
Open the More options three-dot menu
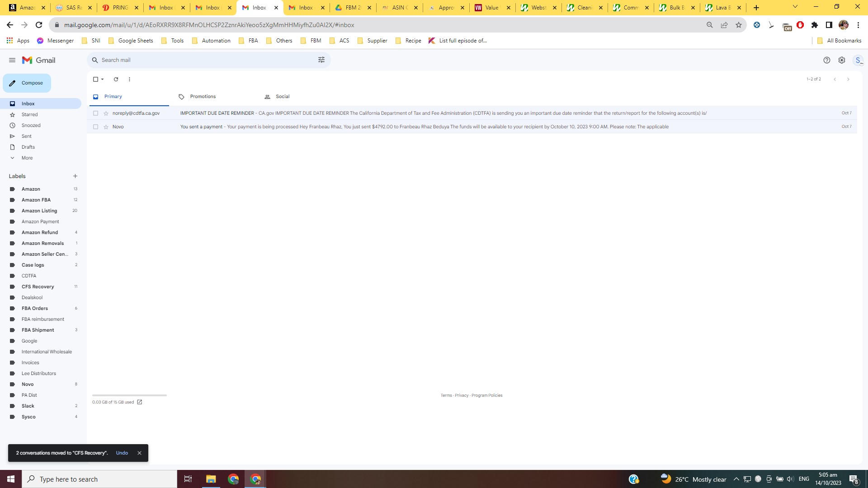129,79
